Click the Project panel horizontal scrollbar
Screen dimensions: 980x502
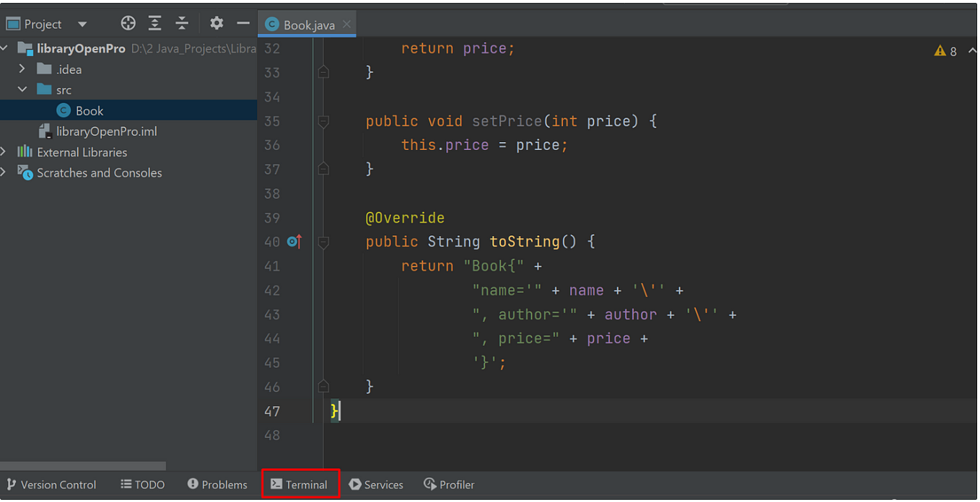83,465
